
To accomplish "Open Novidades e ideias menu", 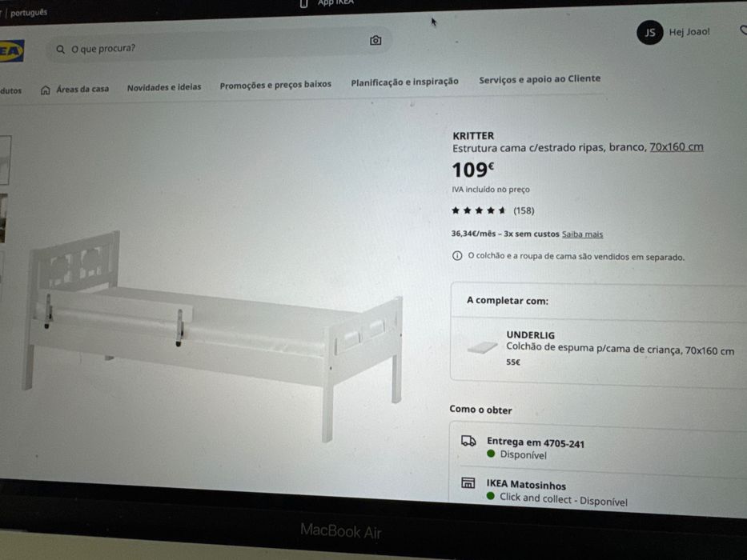I will (x=164, y=87).
